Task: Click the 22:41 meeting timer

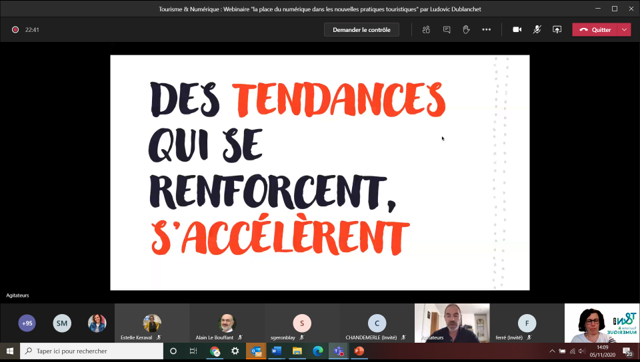Action: (x=32, y=30)
